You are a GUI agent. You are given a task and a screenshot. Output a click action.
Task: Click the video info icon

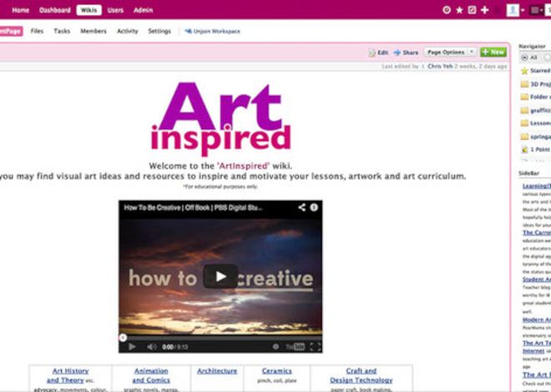(314, 208)
